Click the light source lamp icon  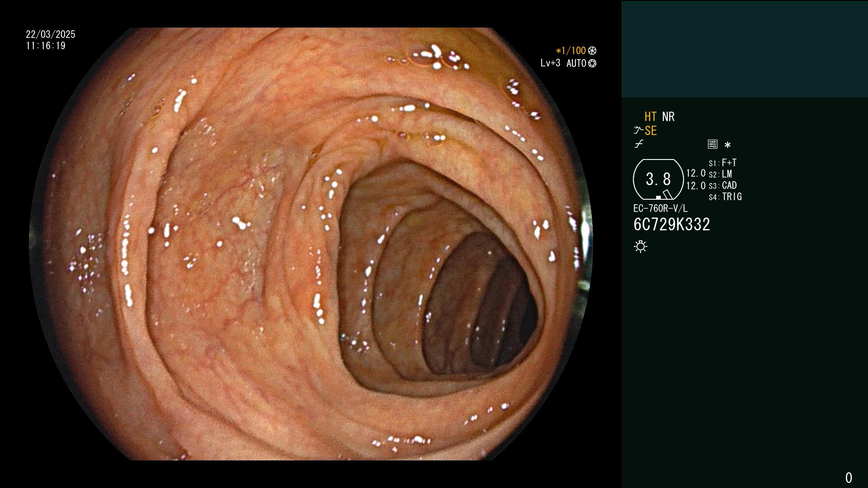[641, 246]
